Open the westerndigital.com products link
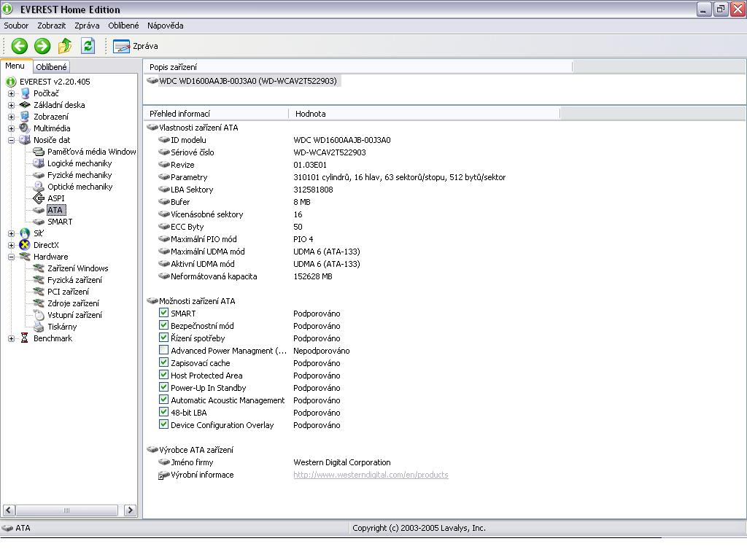Screen dimensions: 747x560 click(371, 475)
